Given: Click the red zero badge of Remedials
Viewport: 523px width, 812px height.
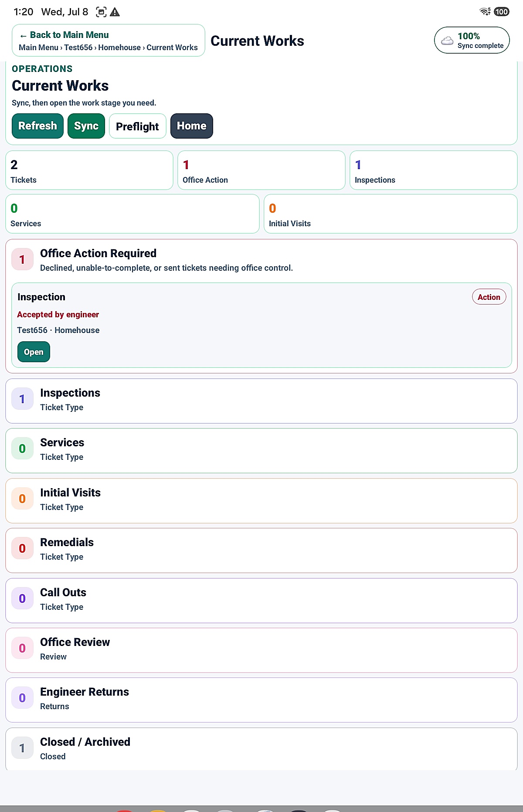Looking at the screenshot, I should coord(22,548).
